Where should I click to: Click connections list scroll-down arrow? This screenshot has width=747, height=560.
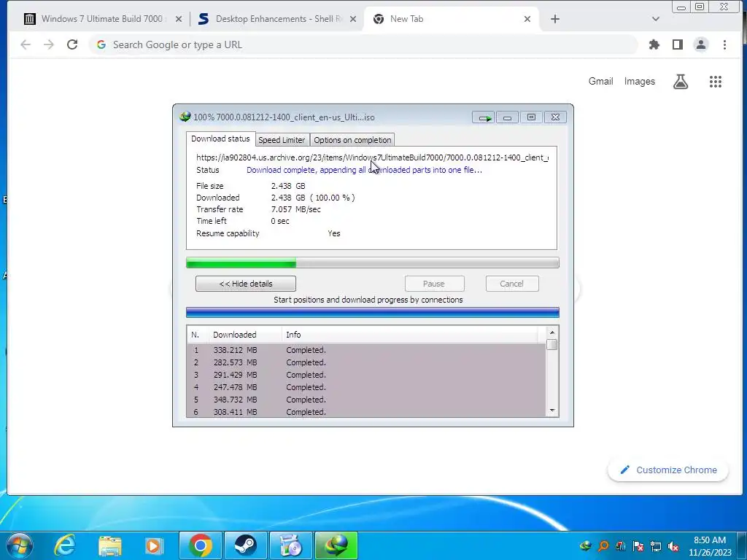552,411
